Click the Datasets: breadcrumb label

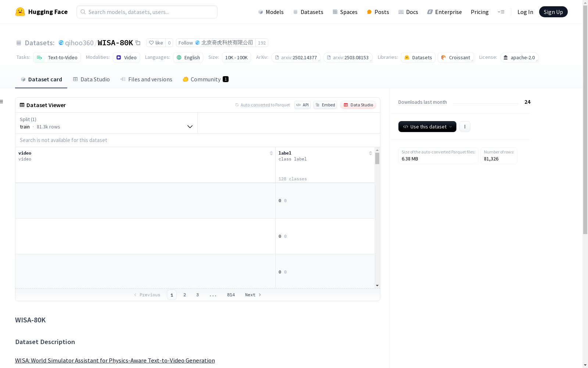[40, 43]
